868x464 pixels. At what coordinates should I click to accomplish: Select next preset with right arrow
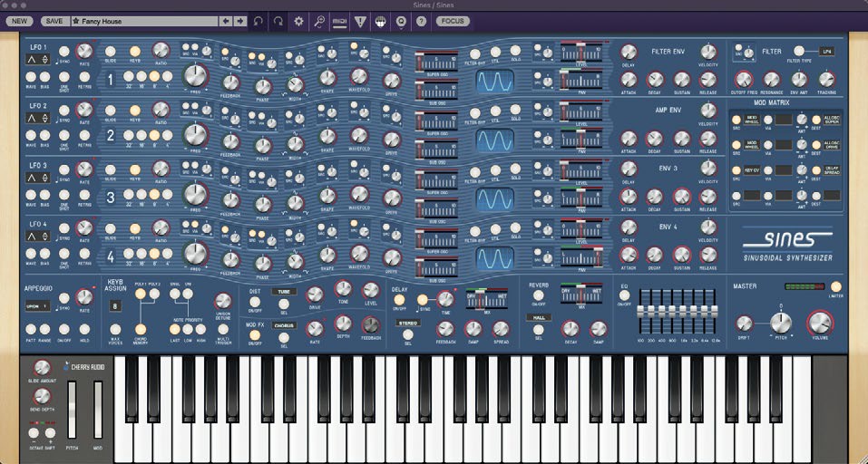(239, 21)
